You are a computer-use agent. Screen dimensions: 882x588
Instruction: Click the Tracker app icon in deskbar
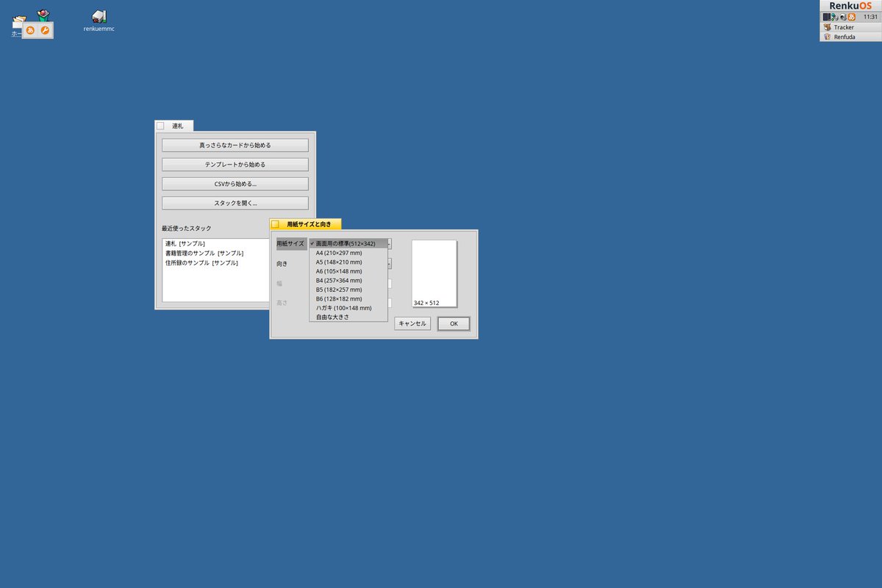coord(827,27)
